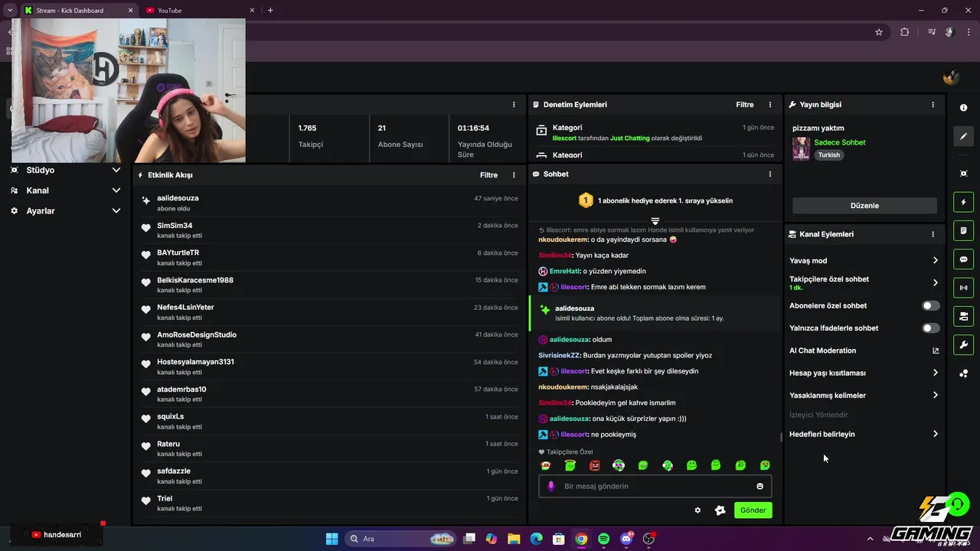Screen dimensions: 980x551
Task: Toggle the chat bubble widget icon
Action: coord(963,259)
